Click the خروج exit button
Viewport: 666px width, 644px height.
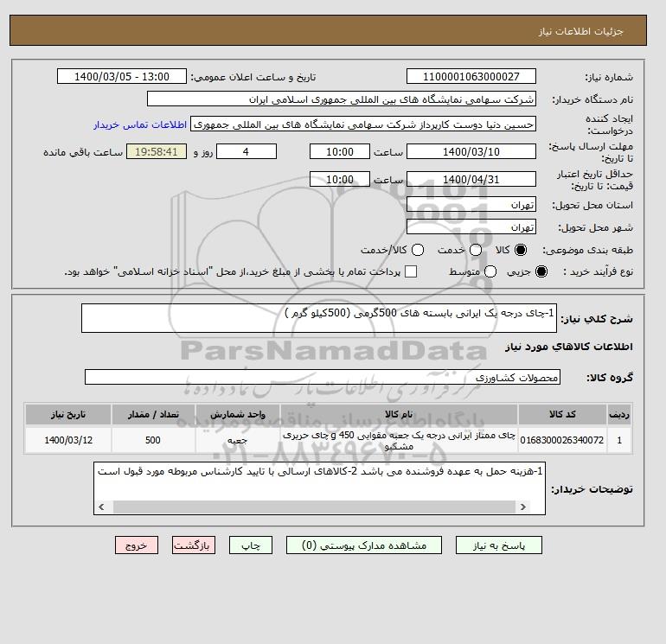137,545
